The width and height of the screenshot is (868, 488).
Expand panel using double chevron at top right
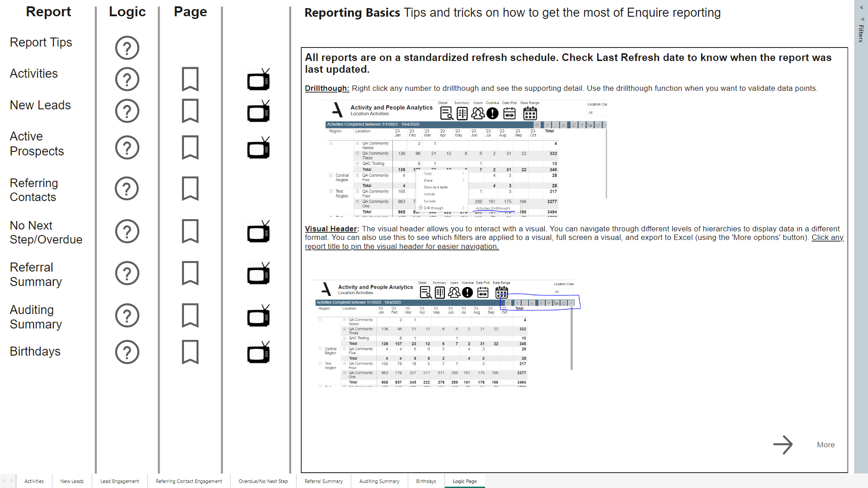tap(861, 8)
